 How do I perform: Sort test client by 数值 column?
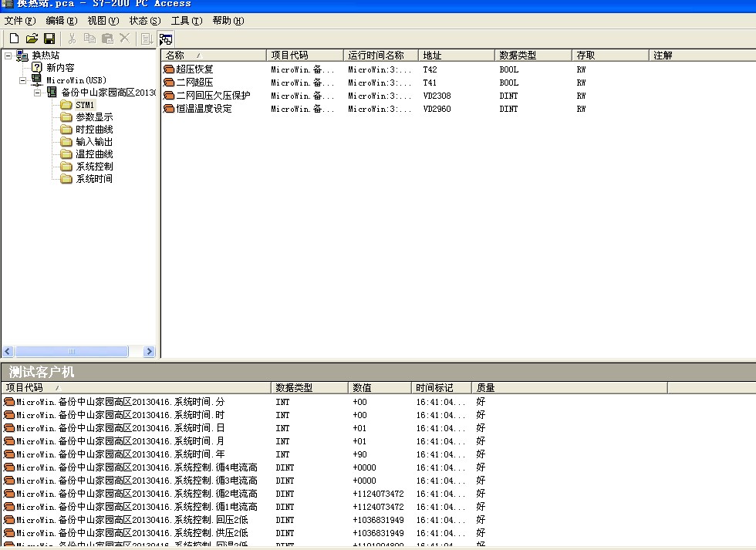(x=380, y=387)
